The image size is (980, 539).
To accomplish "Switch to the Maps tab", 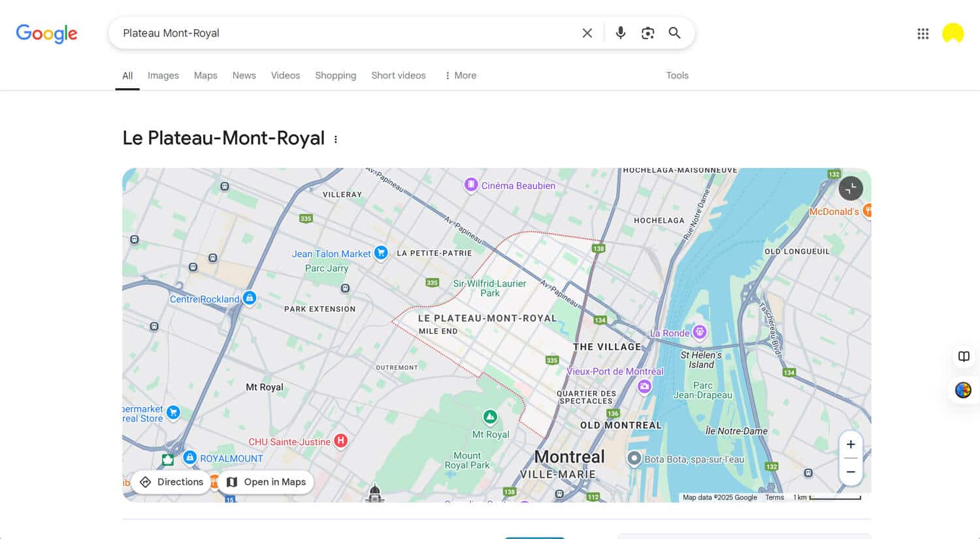I will [205, 75].
